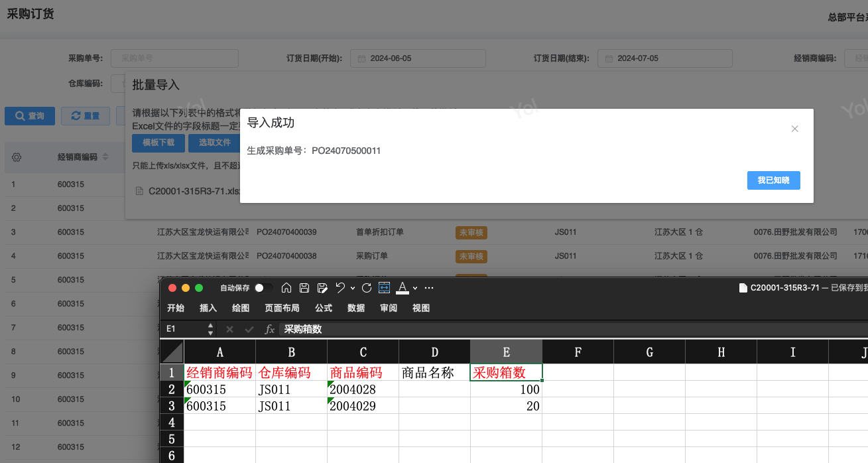
Task: Switch to the 数据 ribbon tab
Action: click(356, 308)
